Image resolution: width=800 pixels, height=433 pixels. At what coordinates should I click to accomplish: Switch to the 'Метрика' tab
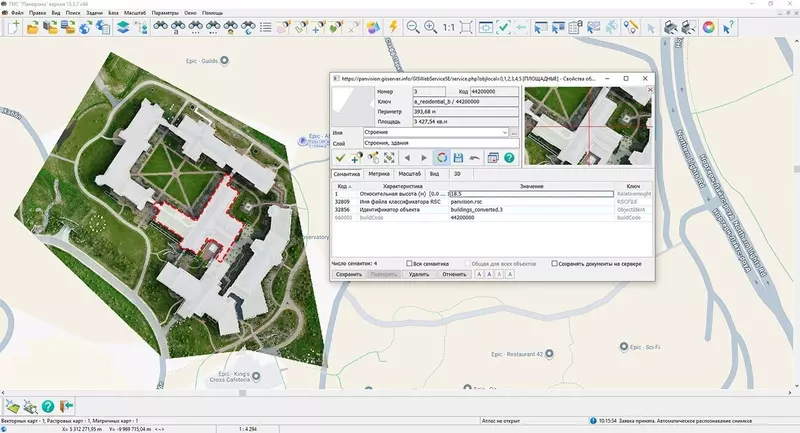tap(379, 174)
